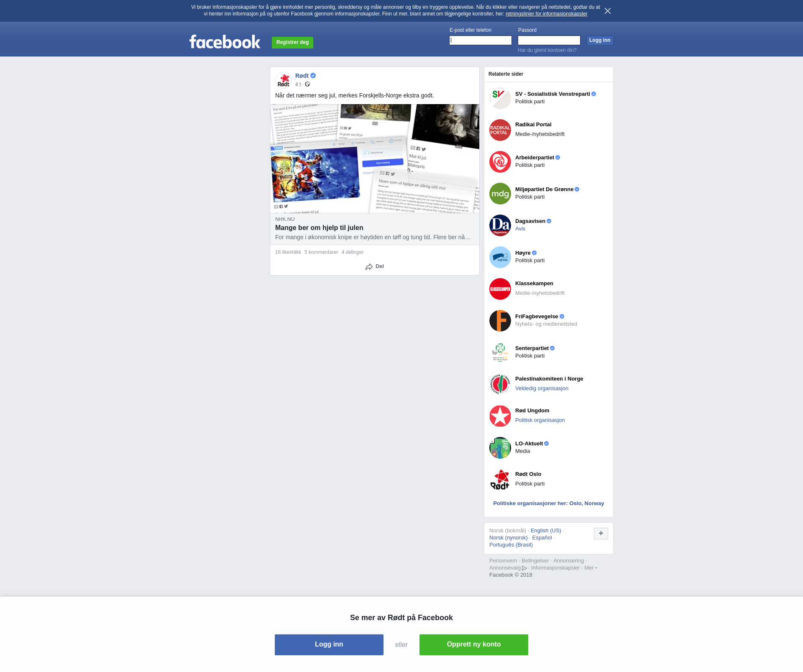Open the Rødt page profile picture
The height and width of the screenshot is (672, 803).
284,80
